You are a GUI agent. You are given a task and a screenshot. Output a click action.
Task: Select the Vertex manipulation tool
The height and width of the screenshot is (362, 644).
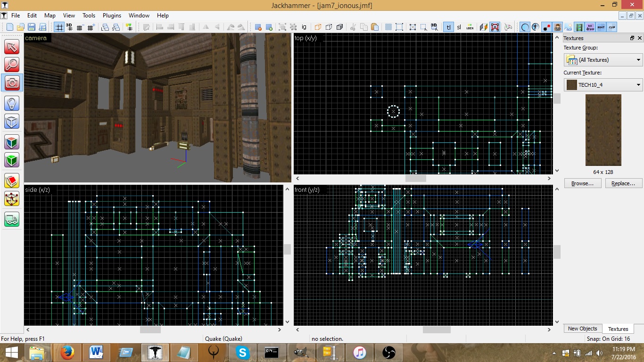click(12, 198)
